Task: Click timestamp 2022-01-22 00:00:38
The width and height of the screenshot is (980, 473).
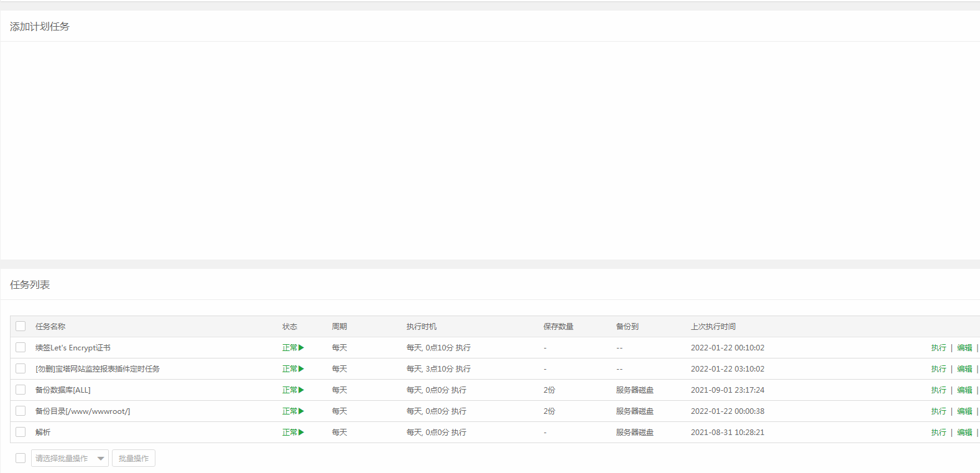Action: click(728, 411)
